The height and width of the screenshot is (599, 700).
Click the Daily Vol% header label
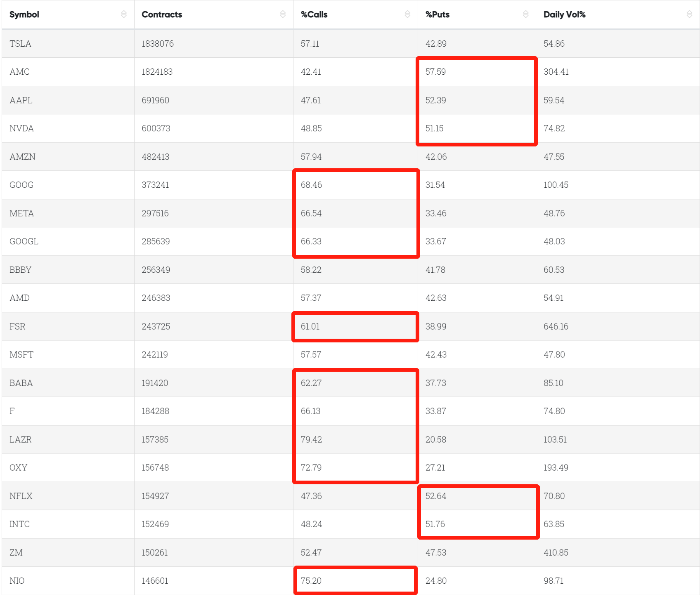(564, 14)
